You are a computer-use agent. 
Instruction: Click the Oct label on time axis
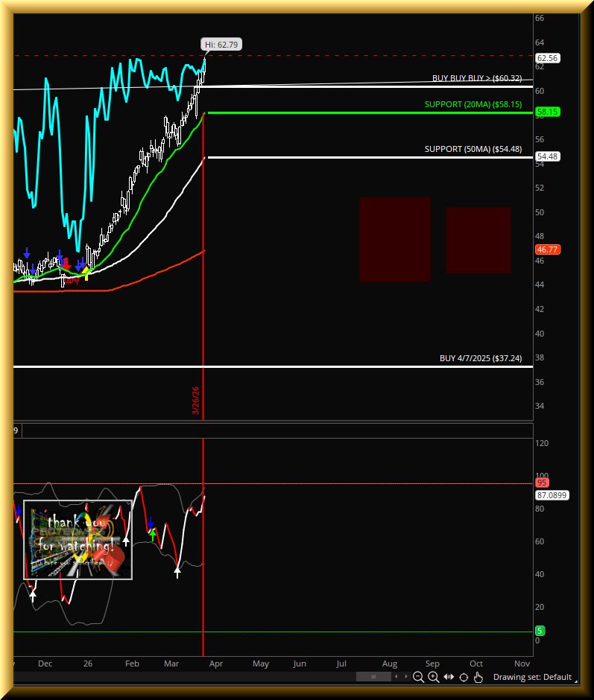click(x=476, y=664)
